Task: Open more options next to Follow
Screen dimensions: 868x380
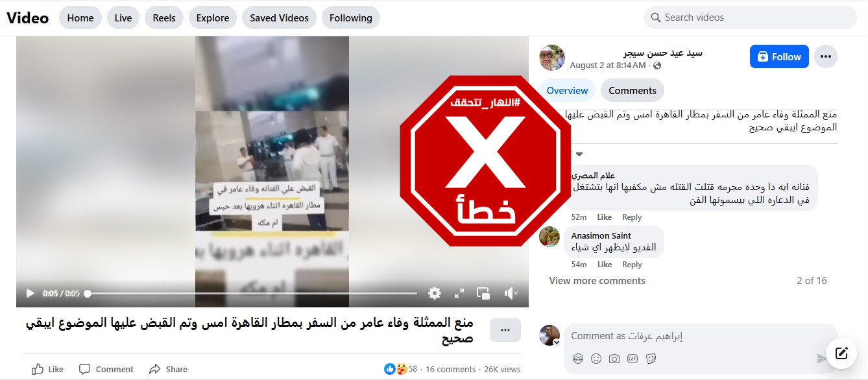Action: [x=825, y=56]
